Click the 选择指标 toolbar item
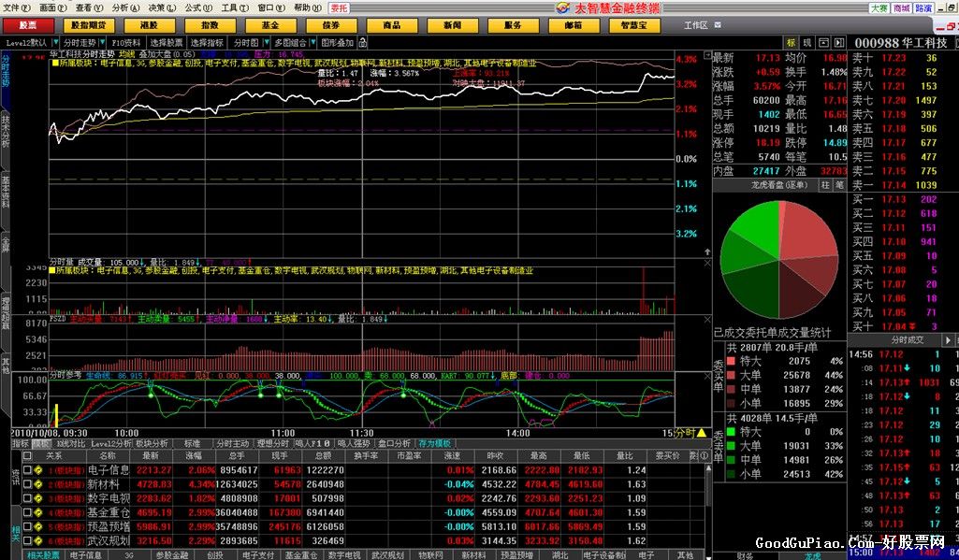The width and height of the screenshot is (959, 560). (207, 42)
